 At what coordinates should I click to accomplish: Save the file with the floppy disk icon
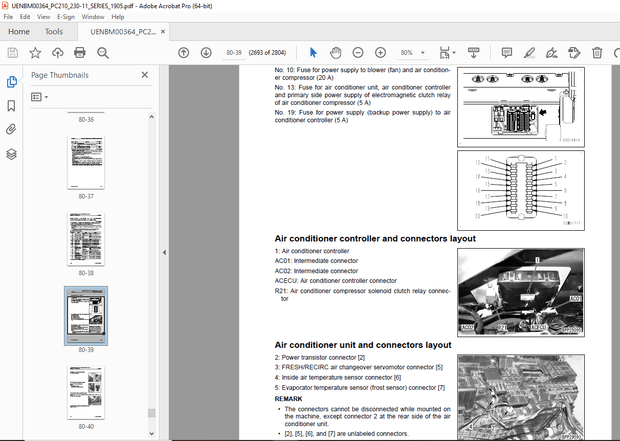(13, 53)
